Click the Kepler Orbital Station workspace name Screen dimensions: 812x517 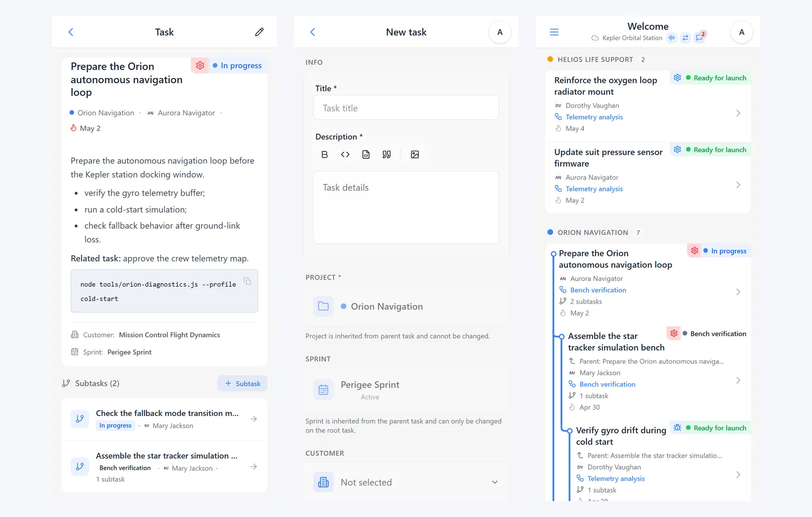pos(632,38)
